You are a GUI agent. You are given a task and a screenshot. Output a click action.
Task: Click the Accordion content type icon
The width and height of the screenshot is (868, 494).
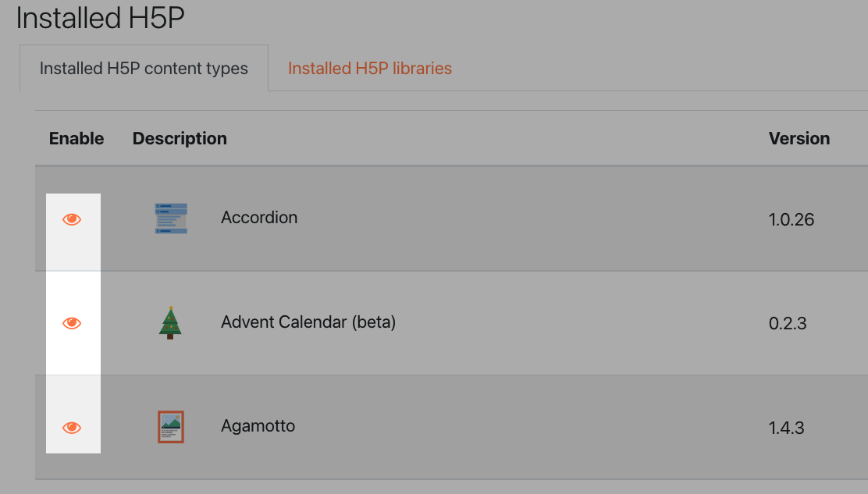tap(171, 219)
